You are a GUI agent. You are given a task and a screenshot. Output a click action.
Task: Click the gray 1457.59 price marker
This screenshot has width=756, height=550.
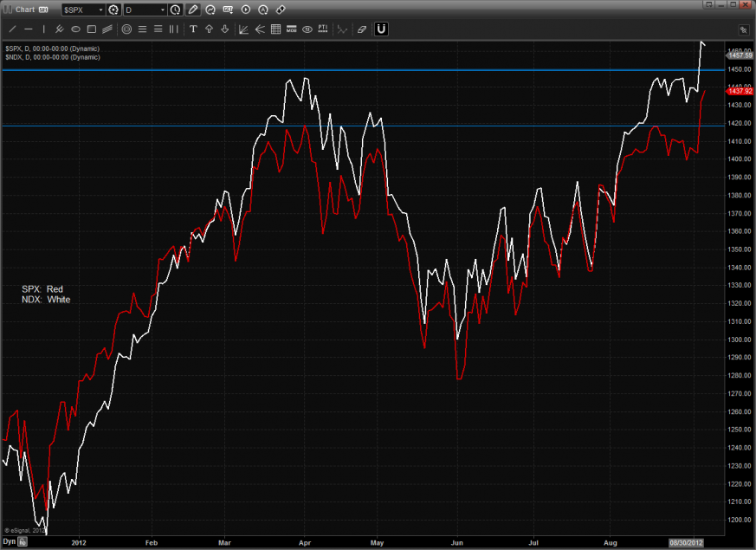[x=740, y=55]
